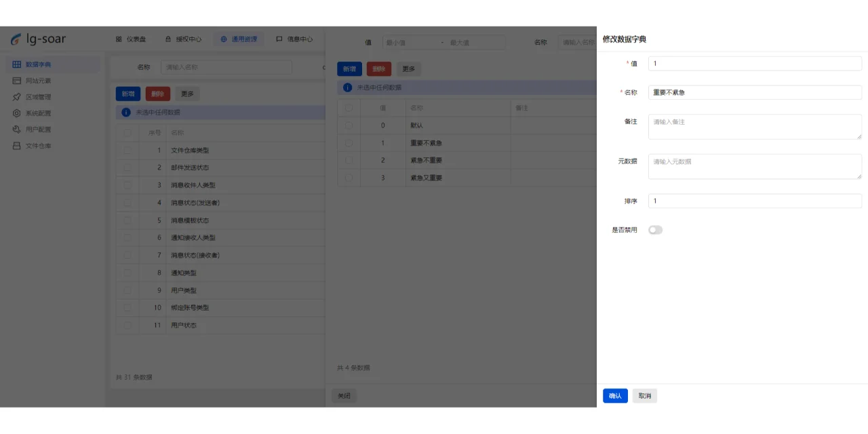The image size is (868, 434).
Task: Select the header circle checkbox beside 值 column
Action: (x=349, y=108)
